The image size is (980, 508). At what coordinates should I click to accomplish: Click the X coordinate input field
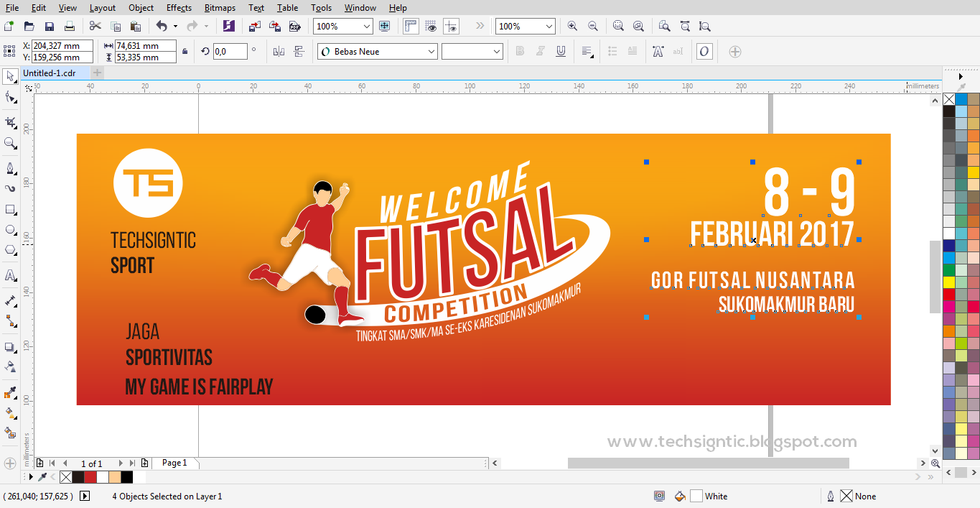61,45
